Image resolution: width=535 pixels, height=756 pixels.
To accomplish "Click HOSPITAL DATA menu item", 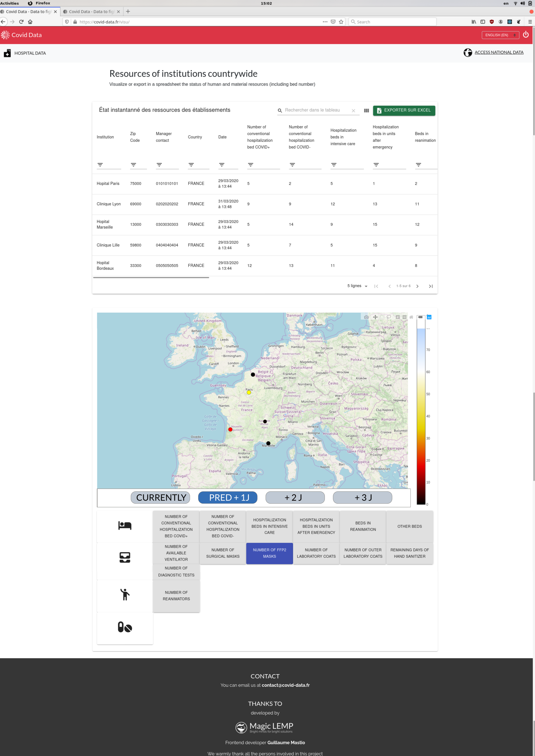I will 30,53.
